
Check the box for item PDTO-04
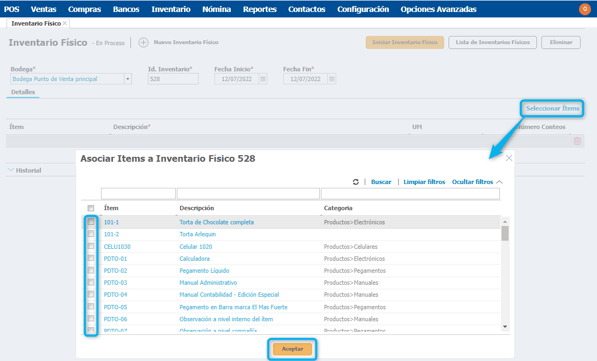pyautogui.click(x=91, y=294)
